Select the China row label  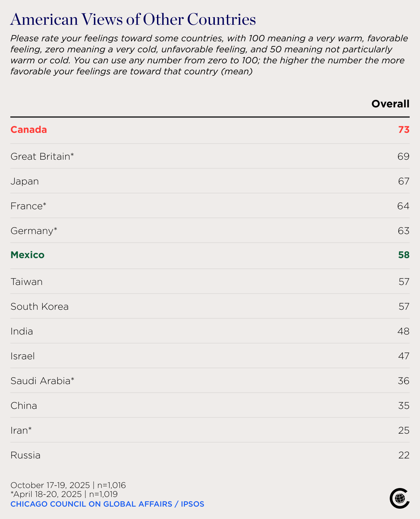[x=24, y=406]
